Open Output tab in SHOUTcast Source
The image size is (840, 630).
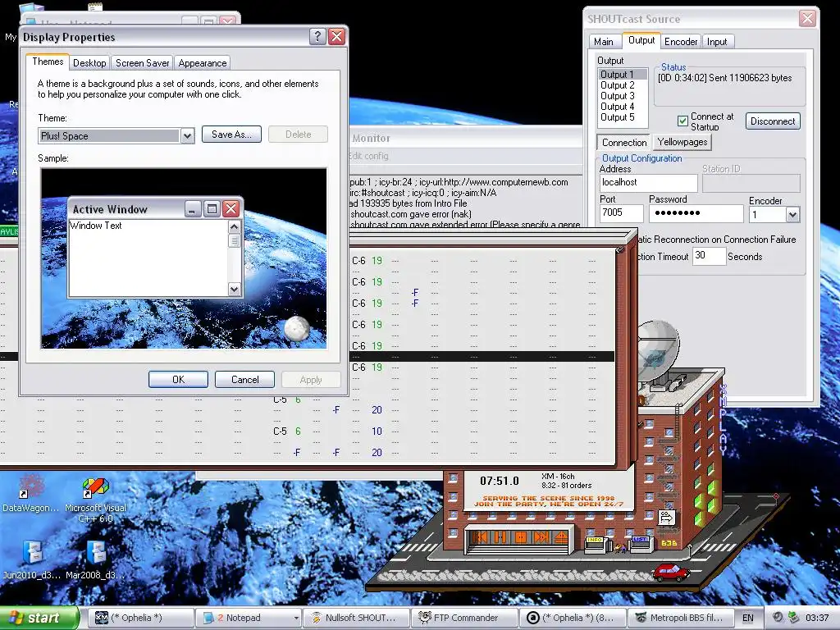tap(641, 40)
